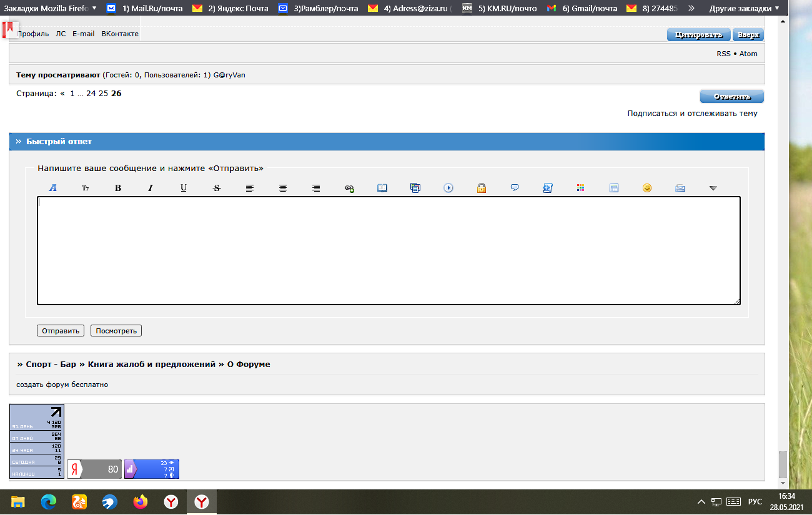
Task: Send the message with the Отправить button
Action: point(61,331)
